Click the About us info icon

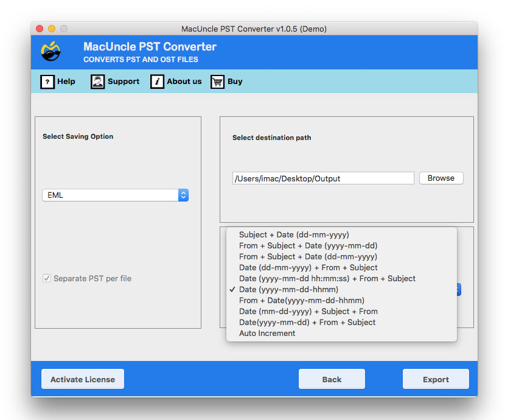[x=156, y=82]
